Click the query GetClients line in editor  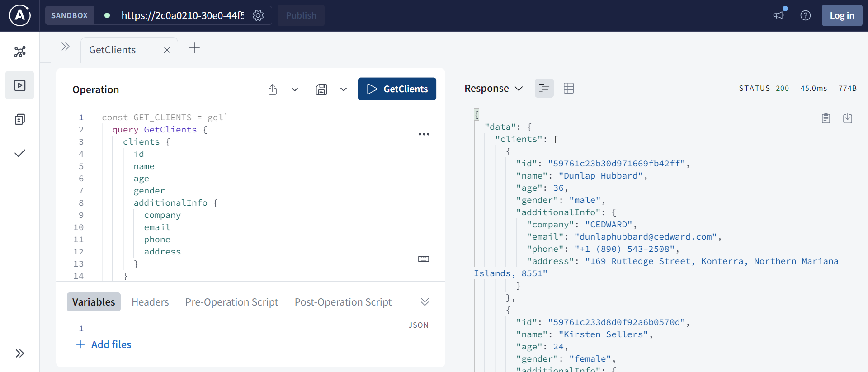[x=160, y=130]
